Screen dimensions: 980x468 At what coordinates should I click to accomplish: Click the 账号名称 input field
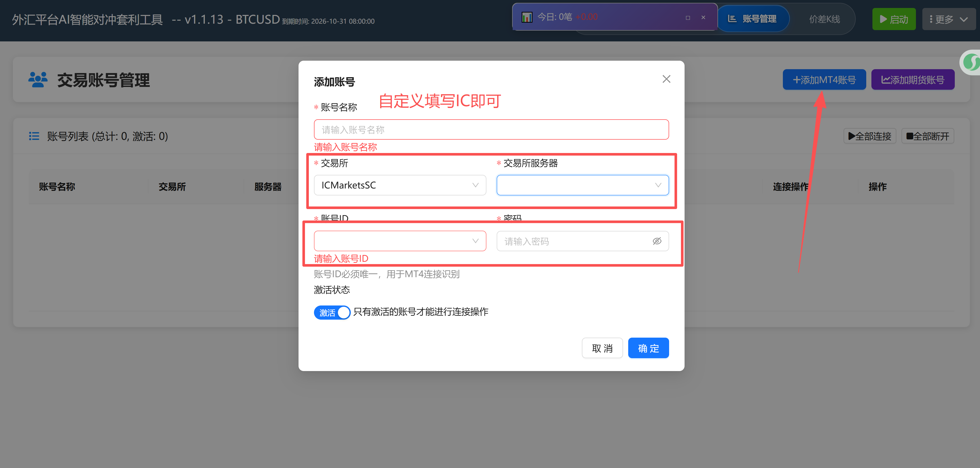tap(491, 130)
